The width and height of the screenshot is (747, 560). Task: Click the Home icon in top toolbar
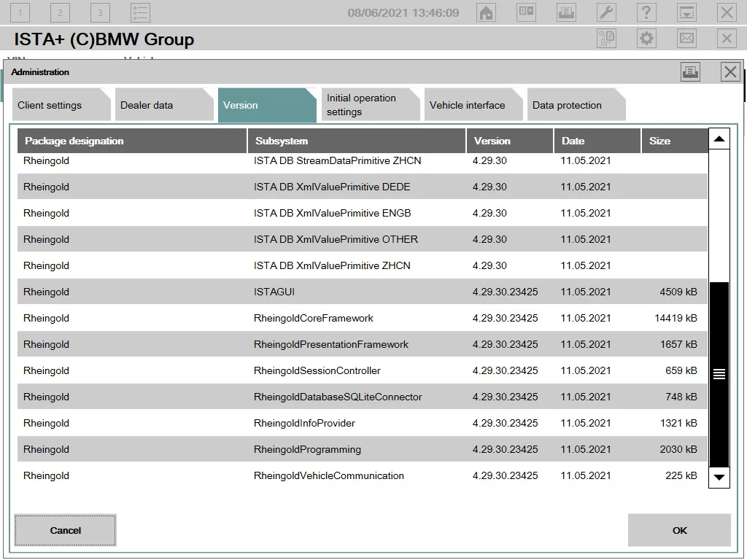coord(486,12)
